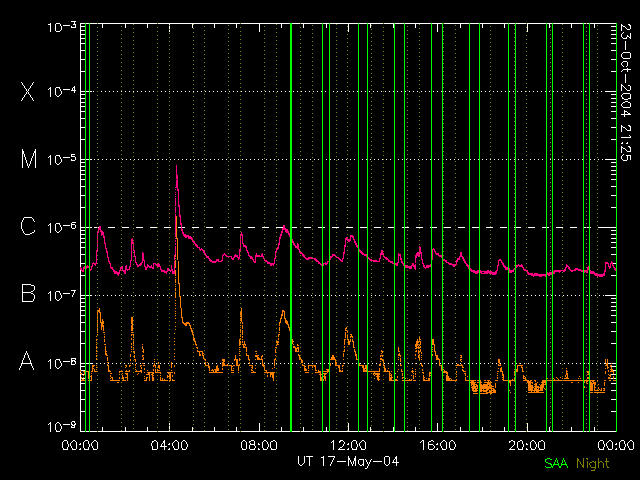Click the 10-9 y-axis tick label
The height and width of the screenshot is (480, 640).
[x=62, y=427]
